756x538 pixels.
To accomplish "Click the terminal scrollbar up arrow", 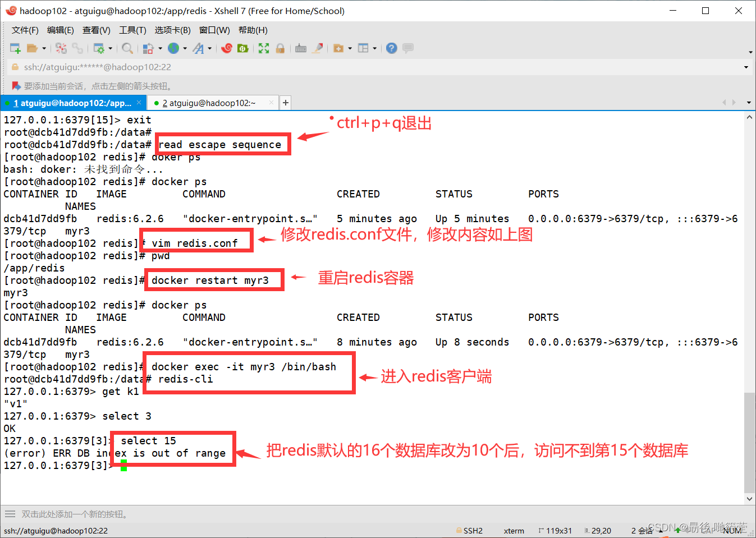I will [749, 117].
